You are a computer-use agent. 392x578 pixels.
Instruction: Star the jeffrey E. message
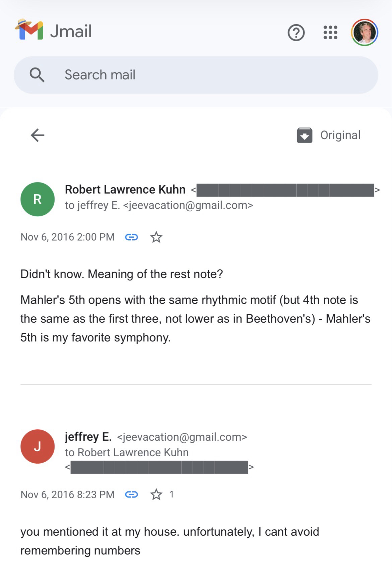coord(156,494)
